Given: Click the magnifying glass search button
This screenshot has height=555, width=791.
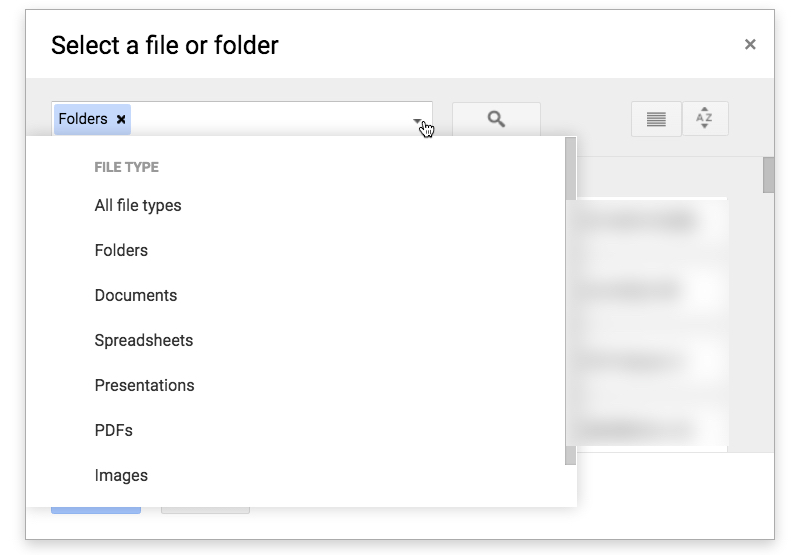Looking at the screenshot, I should coord(496,119).
